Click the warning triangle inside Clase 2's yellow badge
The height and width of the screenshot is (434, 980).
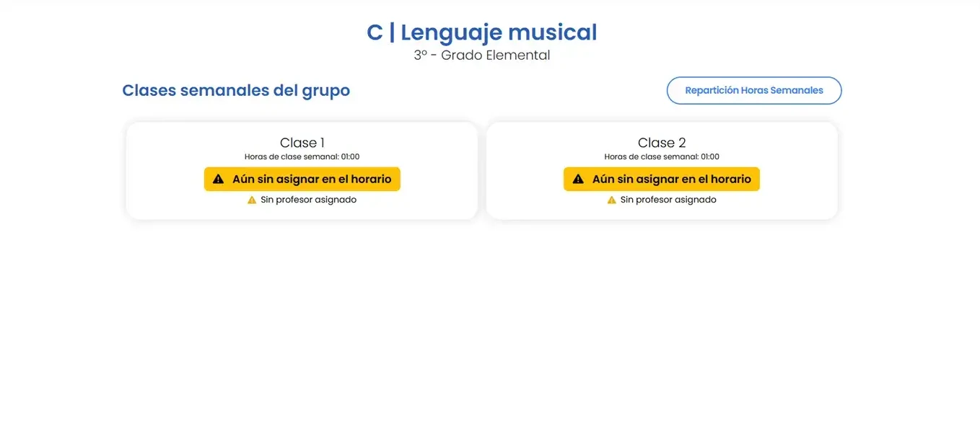coord(577,178)
